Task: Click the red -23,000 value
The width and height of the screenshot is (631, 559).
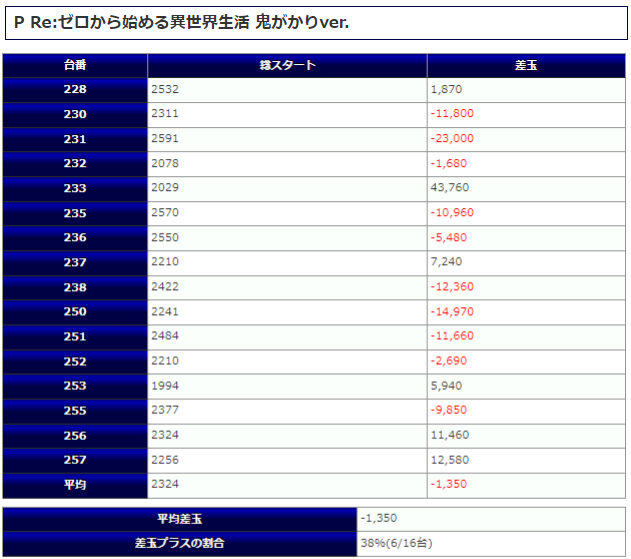Action: click(x=452, y=138)
